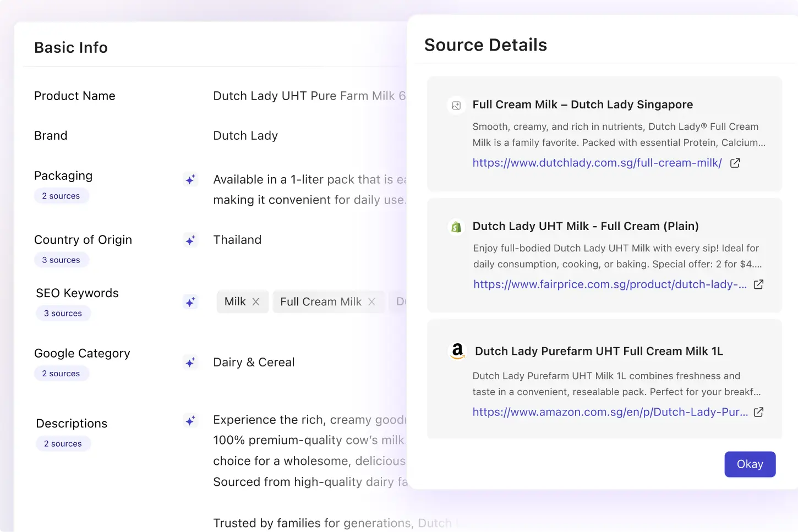The width and height of the screenshot is (798, 532).
Task: Click snippet 'Dutch Lady Purefarm UHT Milk 1L combines'
Action: [x=616, y=384]
